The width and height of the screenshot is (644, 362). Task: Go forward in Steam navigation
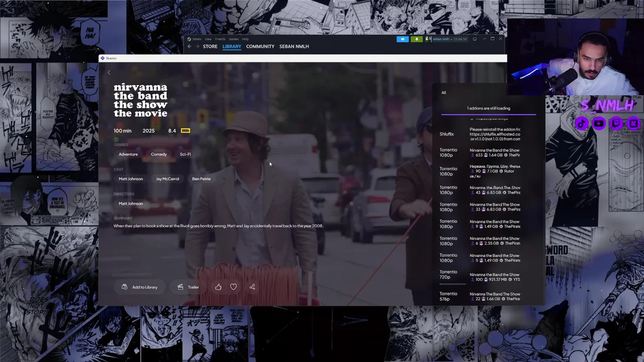197,46
